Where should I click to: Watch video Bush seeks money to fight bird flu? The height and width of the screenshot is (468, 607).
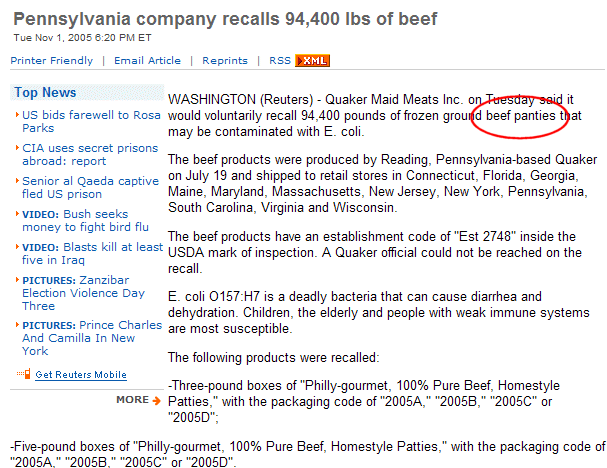click(85, 220)
